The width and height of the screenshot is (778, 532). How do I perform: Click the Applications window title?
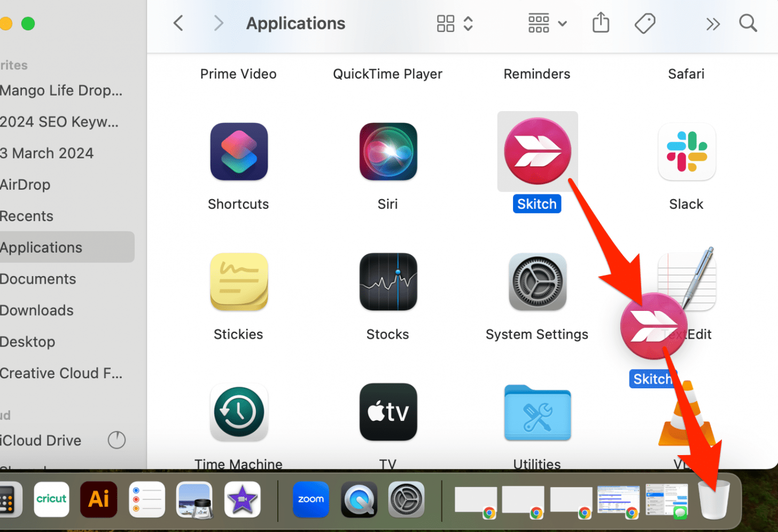295,24
